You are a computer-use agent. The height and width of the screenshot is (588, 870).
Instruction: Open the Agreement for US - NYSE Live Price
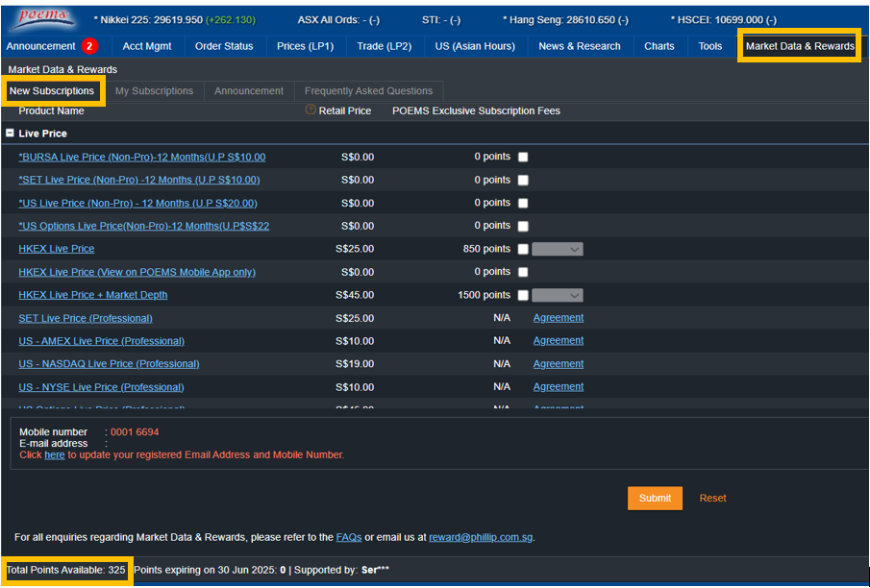[559, 386]
